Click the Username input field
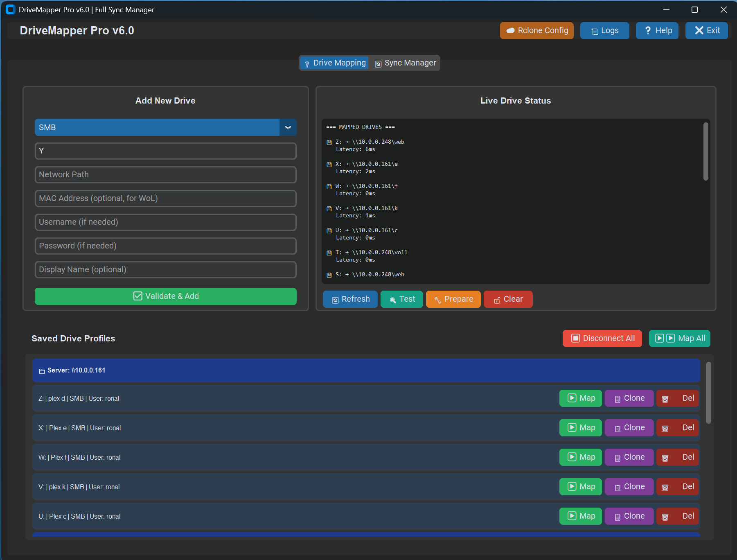The height and width of the screenshot is (560, 737). click(x=165, y=222)
